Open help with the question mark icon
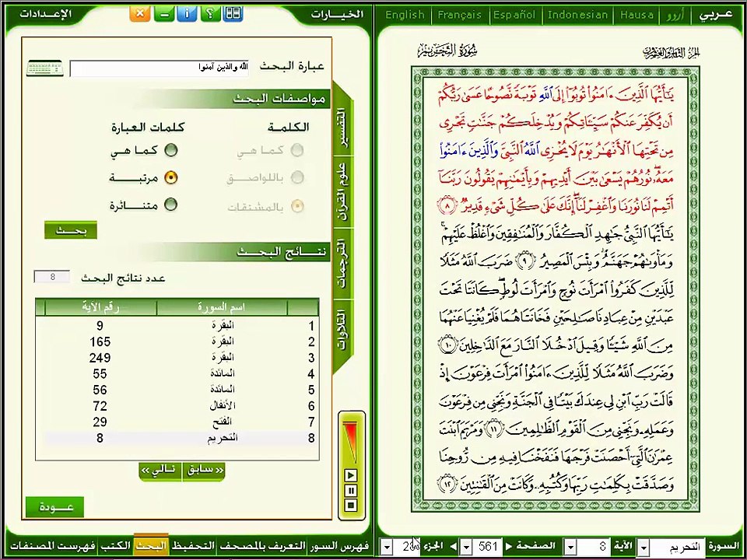747x560 pixels. coord(210,12)
